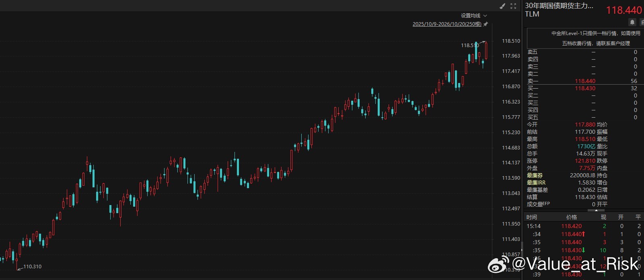
Task: Click the 平 column header
Action: 638,217
